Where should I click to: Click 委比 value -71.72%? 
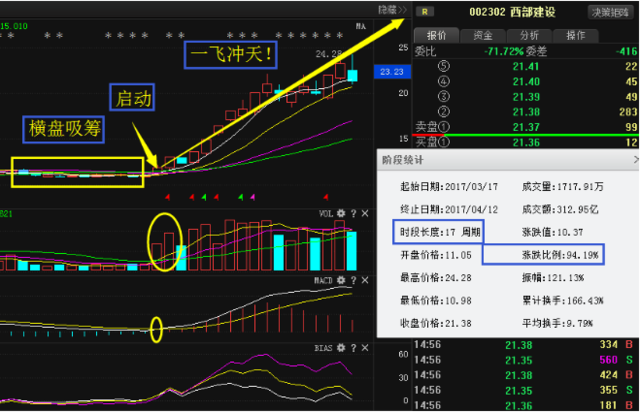click(504, 51)
